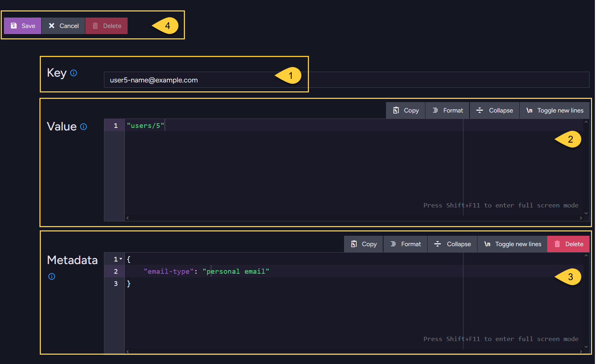Screen dimensions: 596x364
Task: Collapse the Metadata editor content
Action: coord(452,244)
